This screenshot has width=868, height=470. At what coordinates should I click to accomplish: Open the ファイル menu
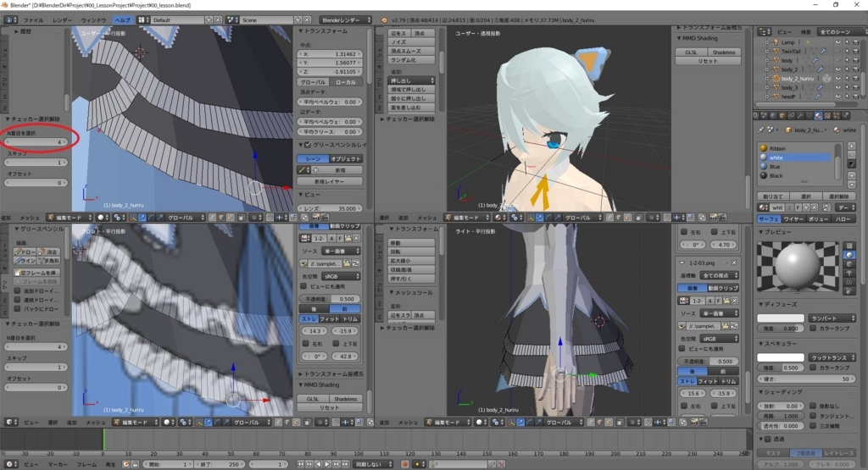coord(33,20)
